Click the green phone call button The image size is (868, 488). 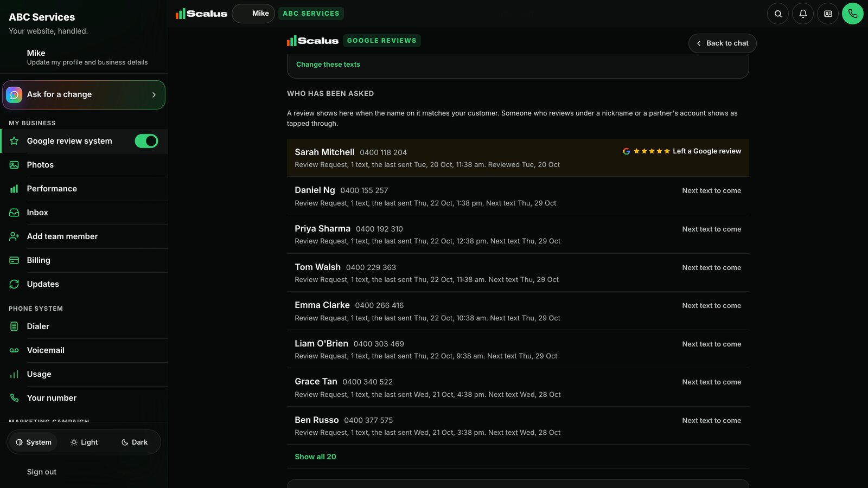pos(853,14)
